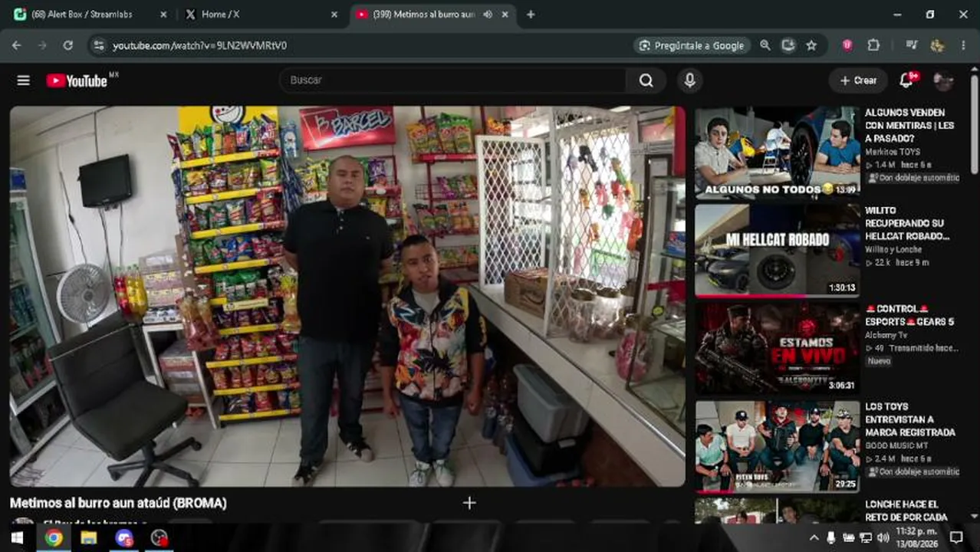The width and height of the screenshot is (980, 552).
Task: Open the media controls toolbar icon
Action: tap(912, 45)
